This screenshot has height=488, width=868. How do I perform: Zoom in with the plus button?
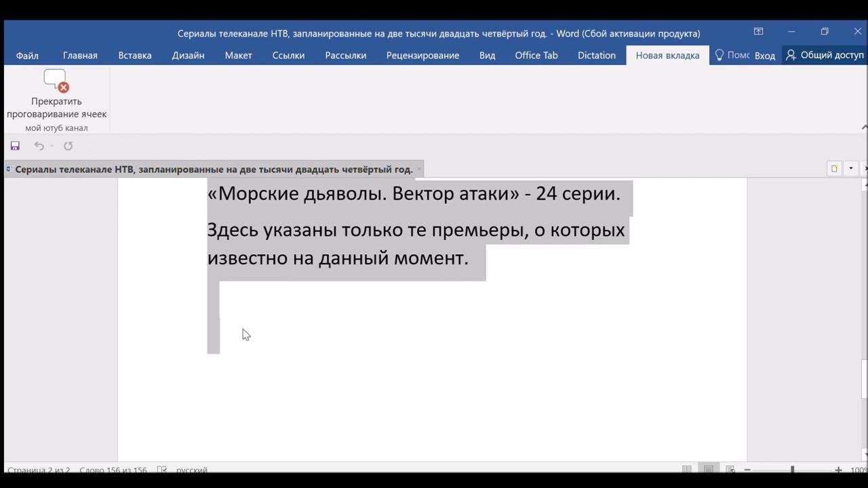(838, 470)
